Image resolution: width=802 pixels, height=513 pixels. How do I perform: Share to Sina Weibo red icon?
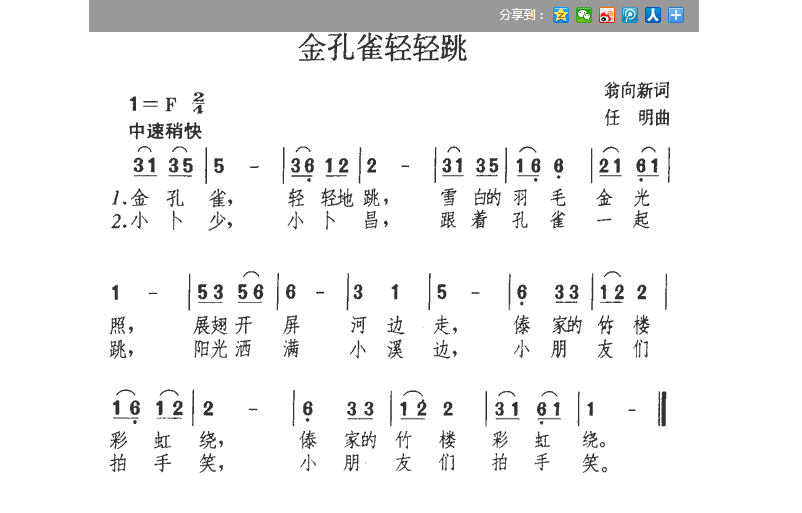pyautogui.click(x=607, y=15)
